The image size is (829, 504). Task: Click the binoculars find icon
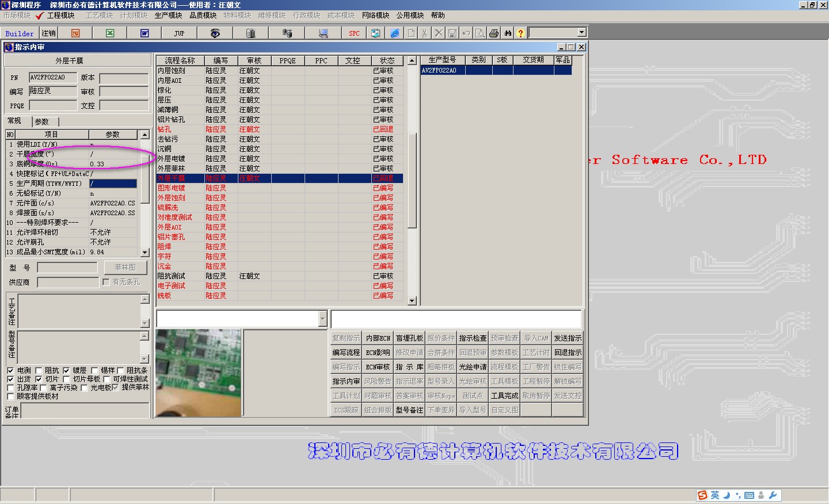pyautogui.click(x=508, y=33)
